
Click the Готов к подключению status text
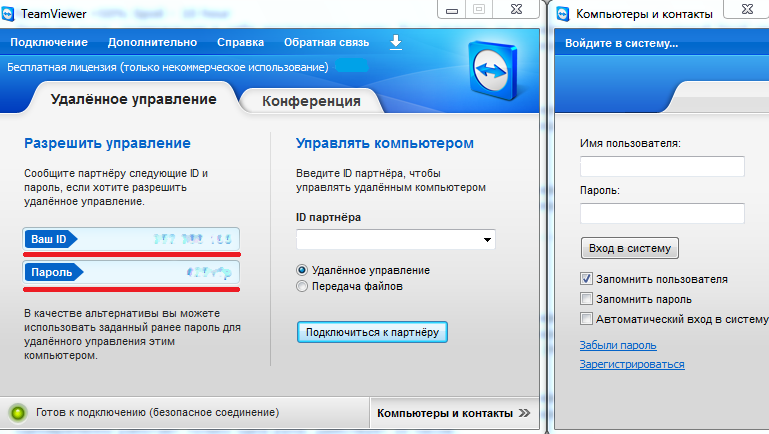(x=157, y=412)
